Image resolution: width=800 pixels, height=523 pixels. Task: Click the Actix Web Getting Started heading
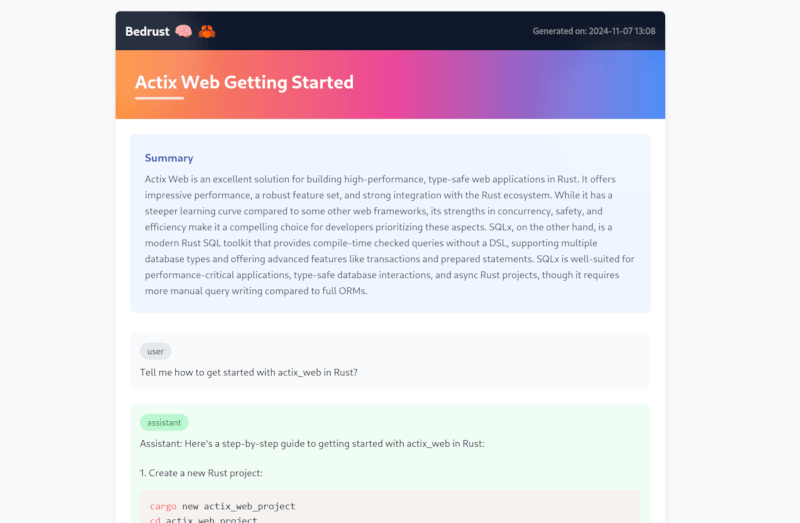click(x=244, y=82)
